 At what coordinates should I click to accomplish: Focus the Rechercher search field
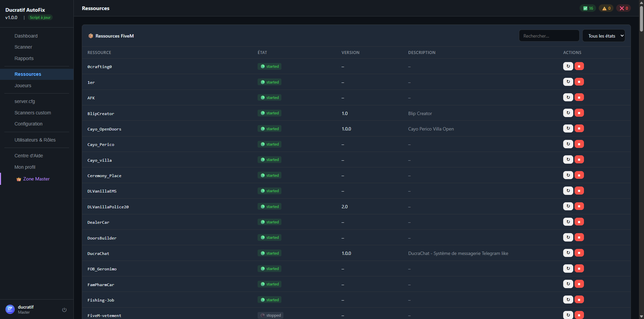coord(549,36)
